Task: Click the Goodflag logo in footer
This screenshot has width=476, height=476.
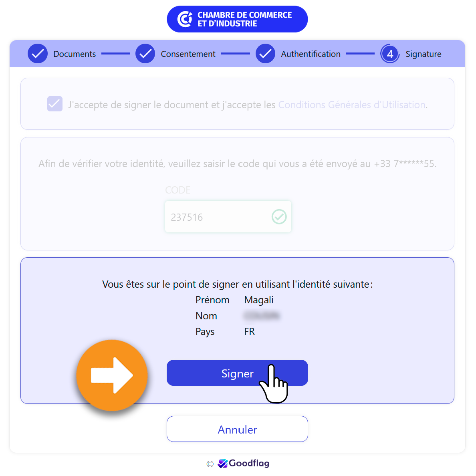Action: click(x=244, y=463)
